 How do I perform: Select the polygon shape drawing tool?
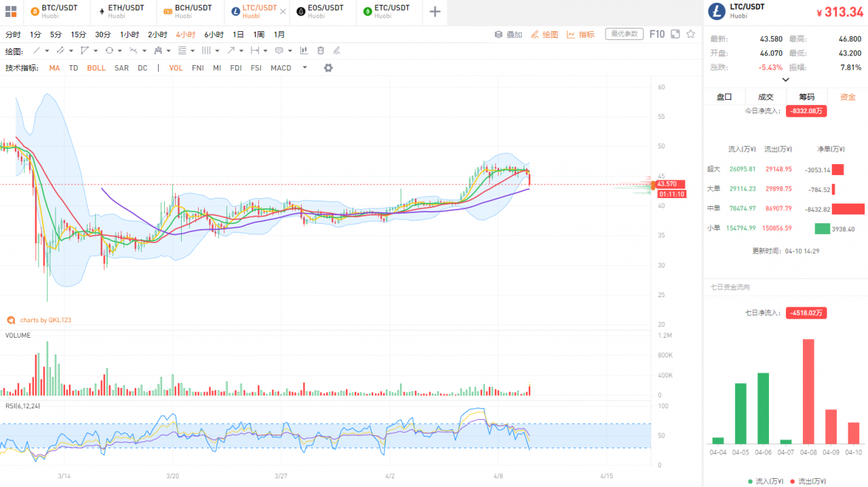(84, 50)
